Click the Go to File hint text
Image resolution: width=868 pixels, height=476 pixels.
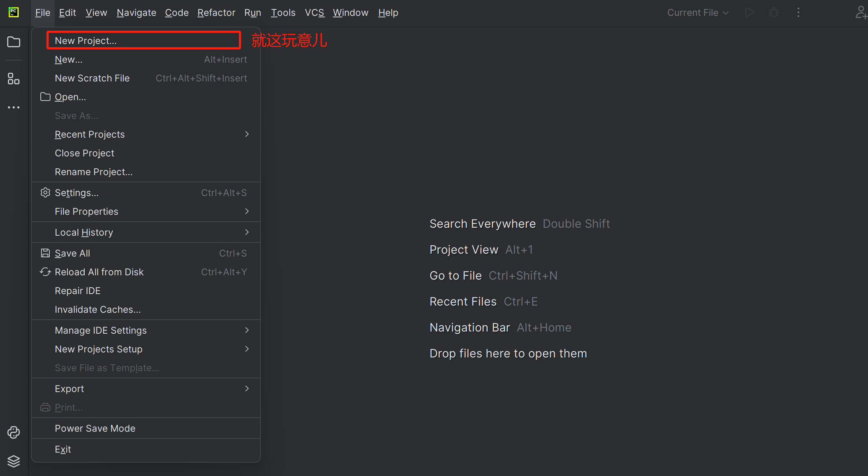point(455,275)
